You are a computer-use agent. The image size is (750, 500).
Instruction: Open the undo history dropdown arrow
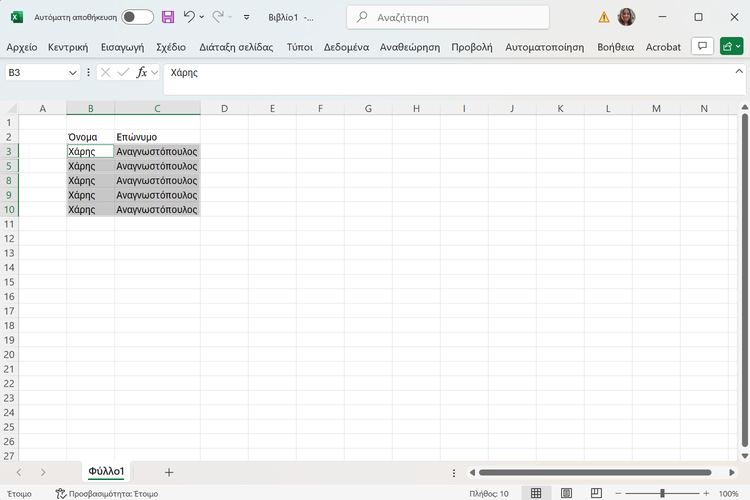[202, 17]
